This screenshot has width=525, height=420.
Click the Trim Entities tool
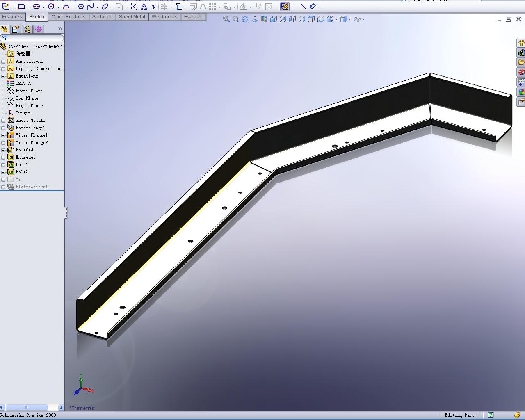coord(164,7)
